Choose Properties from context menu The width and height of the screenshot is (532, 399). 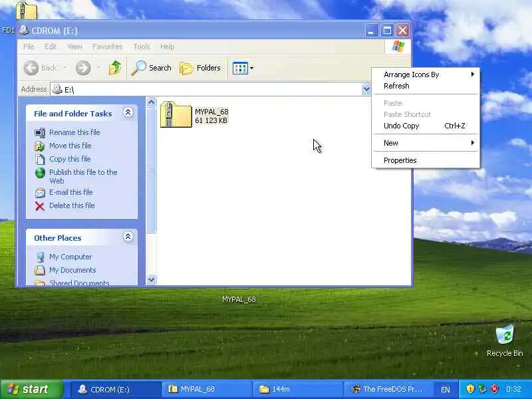coord(426,160)
